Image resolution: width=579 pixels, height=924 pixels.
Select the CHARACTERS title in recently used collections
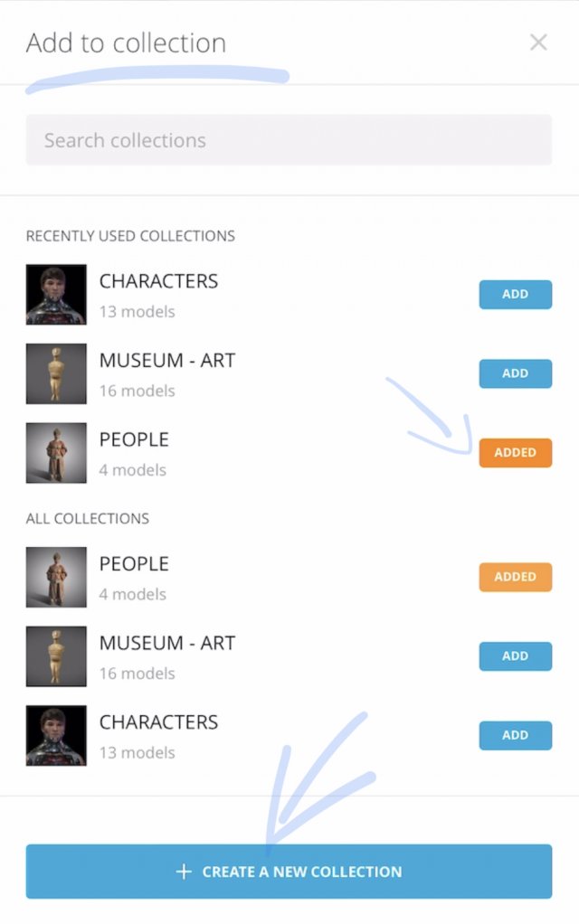pyautogui.click(x=158, y=281)
